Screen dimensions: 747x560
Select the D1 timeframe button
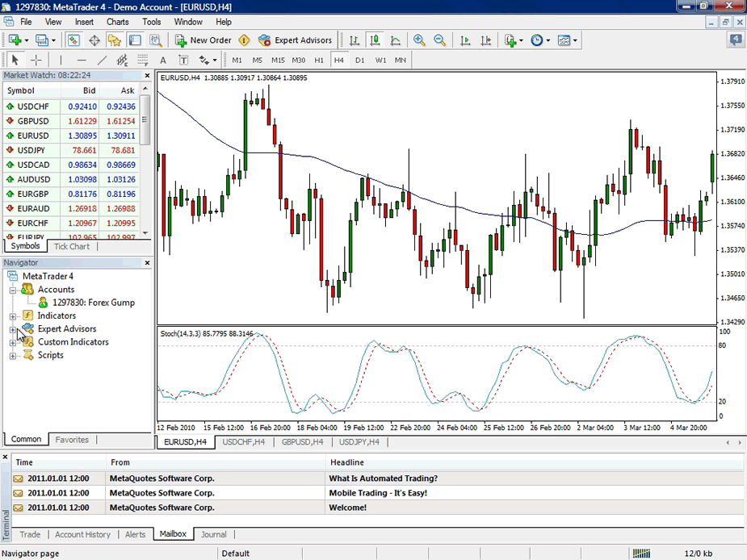359,60
